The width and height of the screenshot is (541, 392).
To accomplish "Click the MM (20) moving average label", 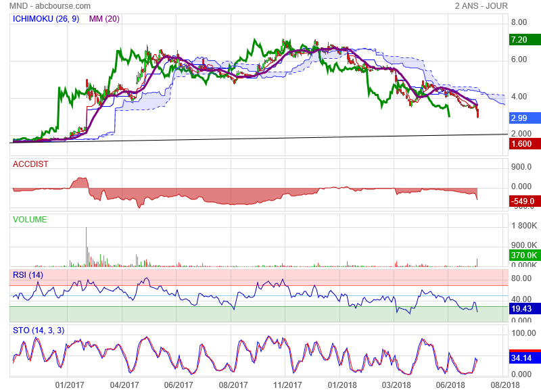I will (105, 19).
